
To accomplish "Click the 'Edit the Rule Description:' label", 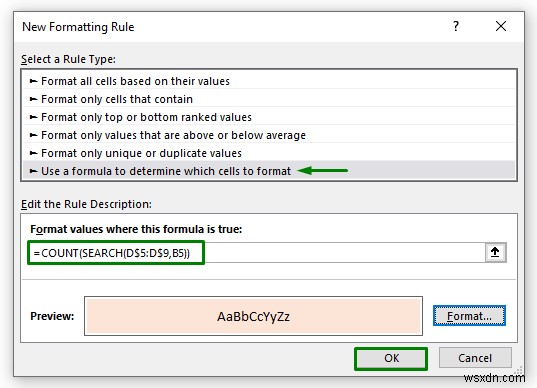I will tap(86, 204).
